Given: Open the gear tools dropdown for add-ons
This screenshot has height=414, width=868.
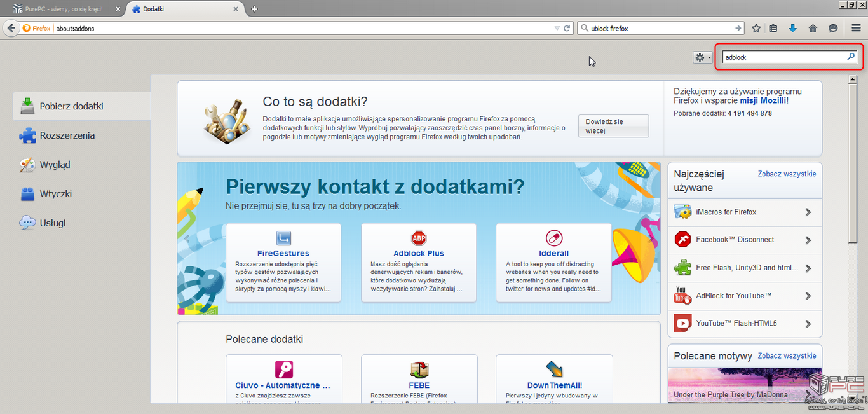Looking at the screenshot, I should [702, 57].
